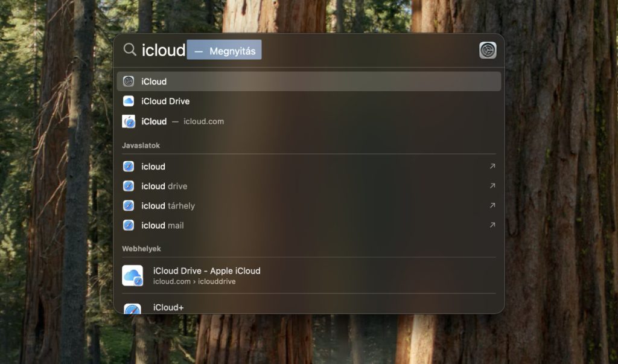Select the 'icloud tárhely' search suggestion
This screenshot has width=618, height=364.
(309, 205)
